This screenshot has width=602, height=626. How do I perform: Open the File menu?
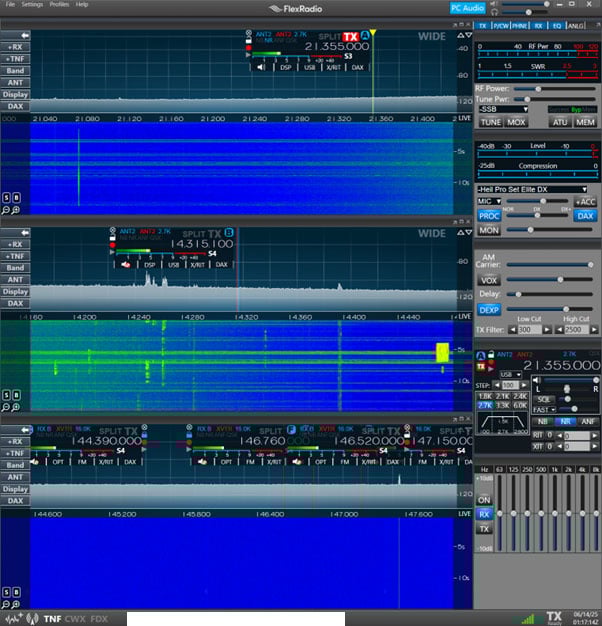pyautogui.click(x=10, y=4)
